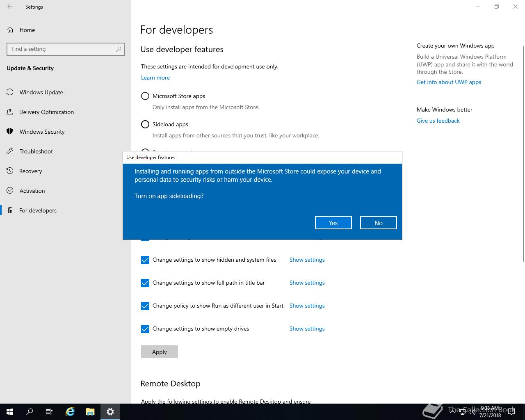Screen dimensions: 525x420
Task: Uncheck show empty drives checkbox
Action: tap(145, 329)
